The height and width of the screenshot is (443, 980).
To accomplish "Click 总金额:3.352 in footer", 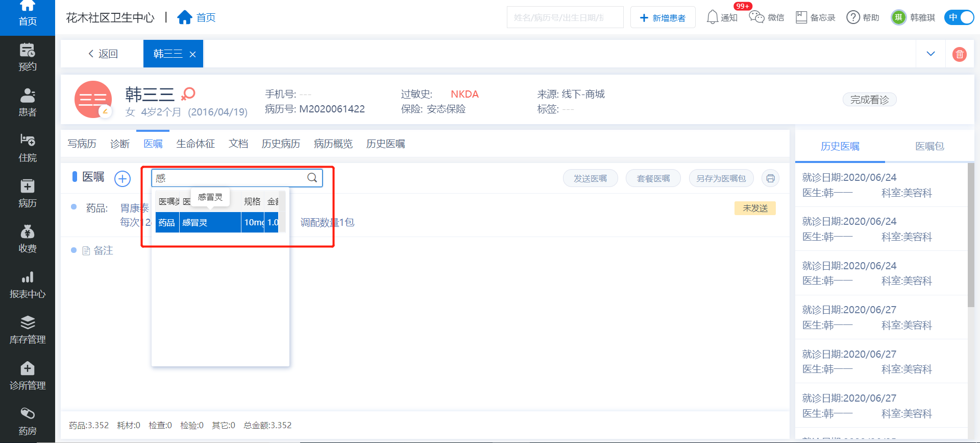I will coord(267,425).
